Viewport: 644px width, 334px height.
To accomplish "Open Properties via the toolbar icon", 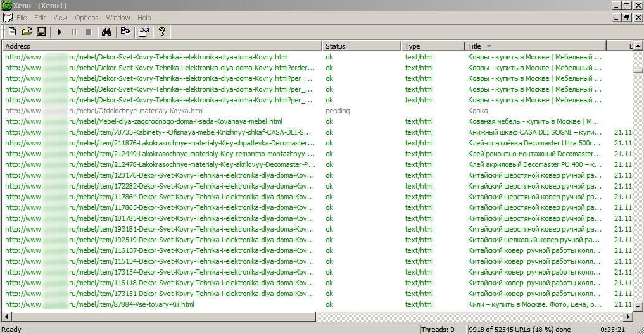I will click(x=142, y=31).
